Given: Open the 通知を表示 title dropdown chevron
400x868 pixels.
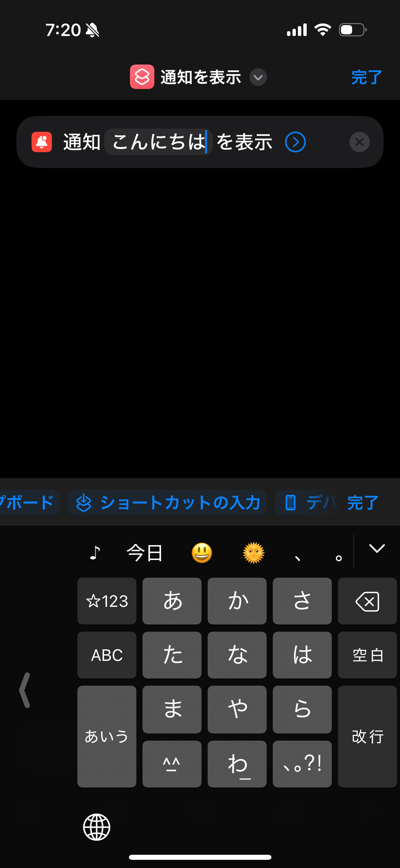Looking at the screenshot, I should pos(258,77).
